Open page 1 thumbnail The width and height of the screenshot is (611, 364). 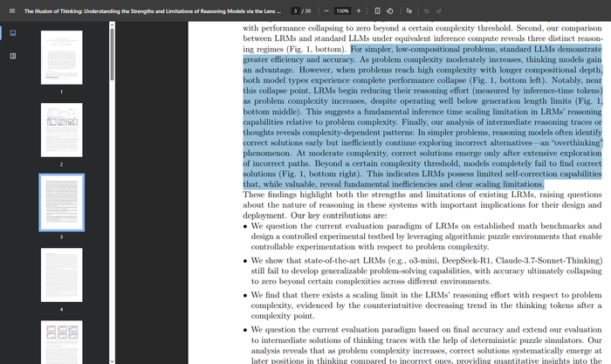(62, 58)
